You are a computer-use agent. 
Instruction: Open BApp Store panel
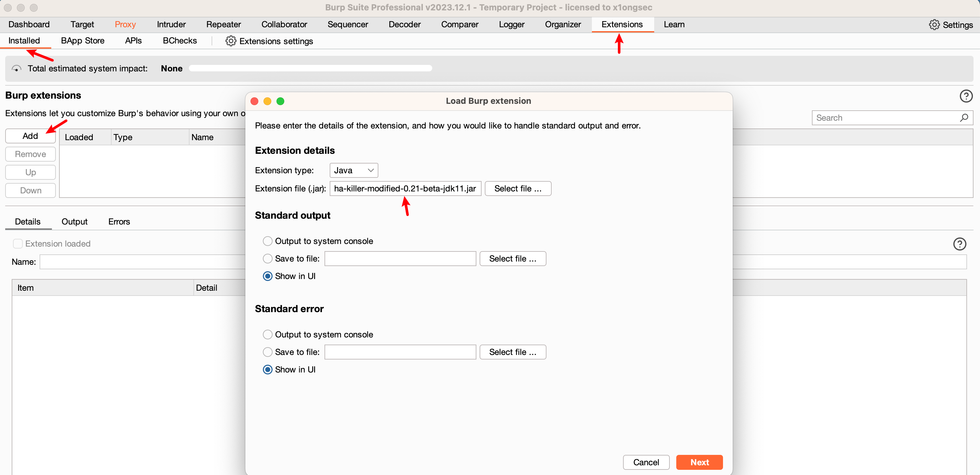tap(83, 41)
